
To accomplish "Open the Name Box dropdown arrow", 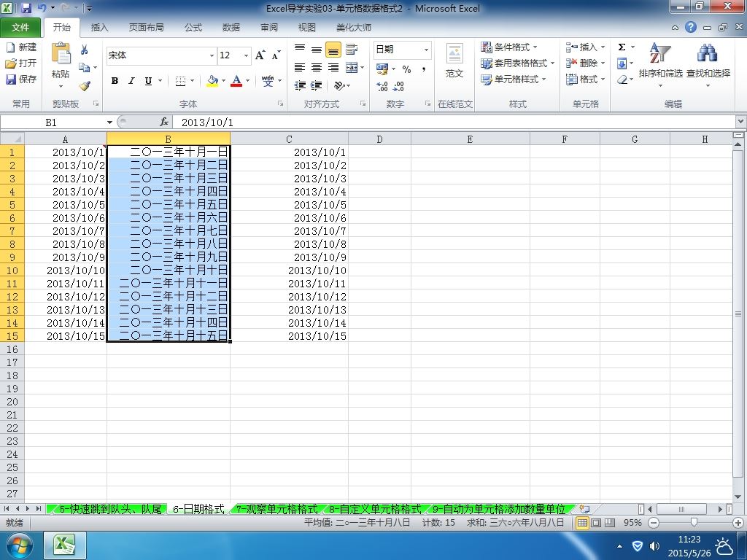I will tap(109, 122).
